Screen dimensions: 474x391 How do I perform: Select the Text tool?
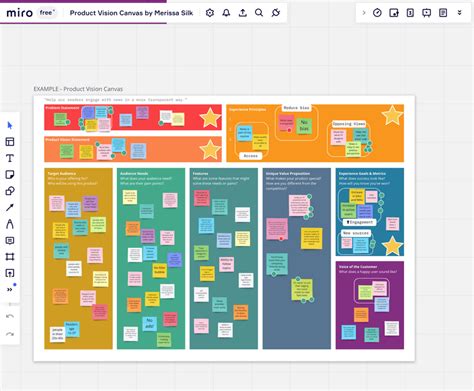pos(10,158)
